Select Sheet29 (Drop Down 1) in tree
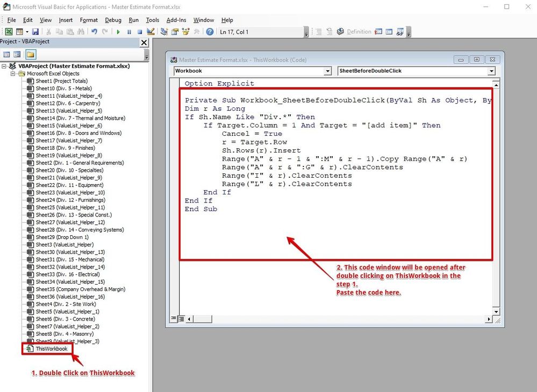537x392 pixels. click(62, 237)
